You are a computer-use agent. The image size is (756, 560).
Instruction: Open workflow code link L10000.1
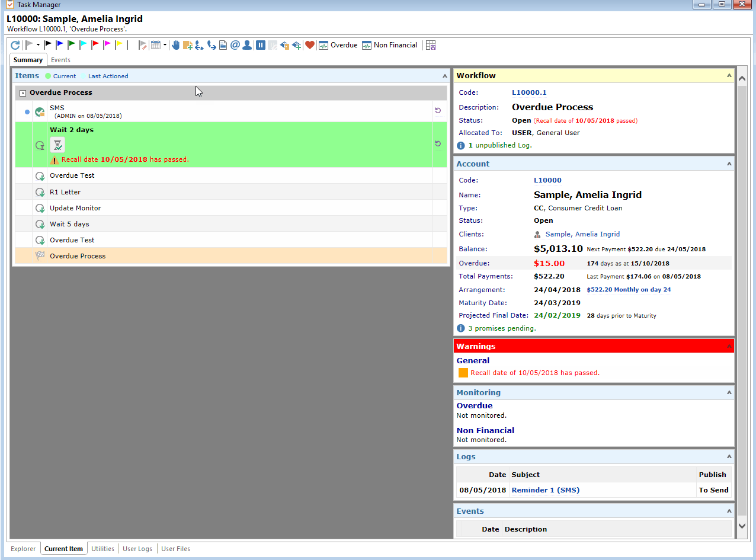(x=529, y=92)
